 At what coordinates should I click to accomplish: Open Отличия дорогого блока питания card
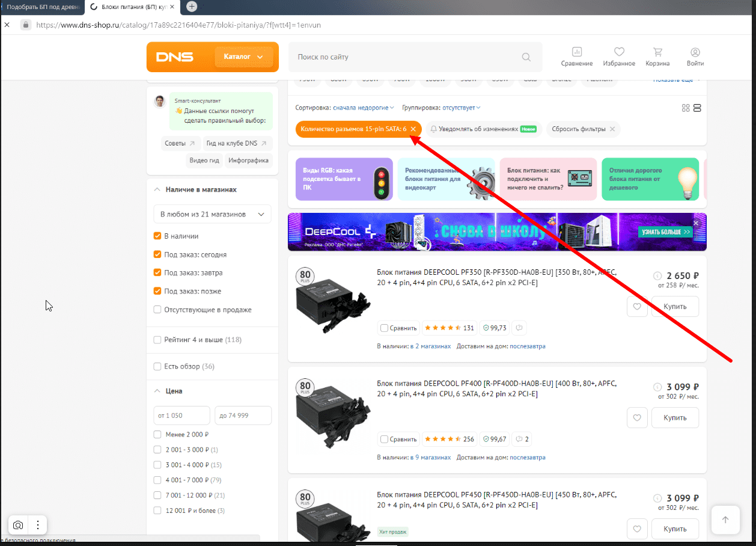[x=650, y=179]
